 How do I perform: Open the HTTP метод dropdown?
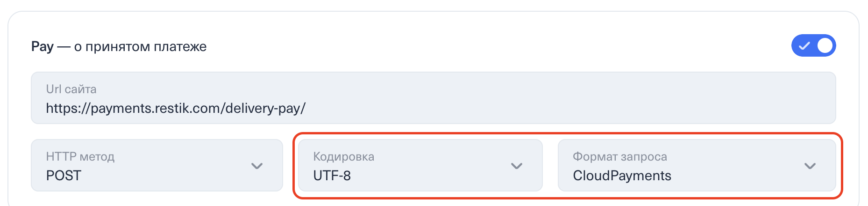click(157, 165)
